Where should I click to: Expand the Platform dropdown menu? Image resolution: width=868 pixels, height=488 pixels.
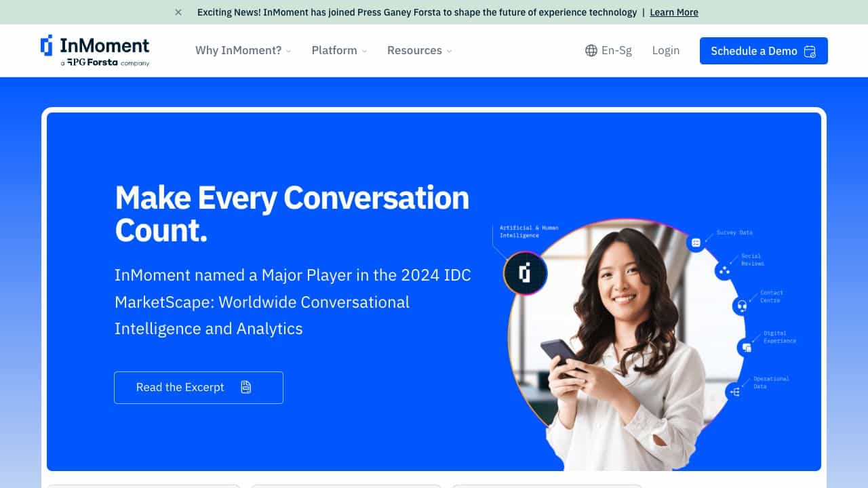tap(339, 51)
